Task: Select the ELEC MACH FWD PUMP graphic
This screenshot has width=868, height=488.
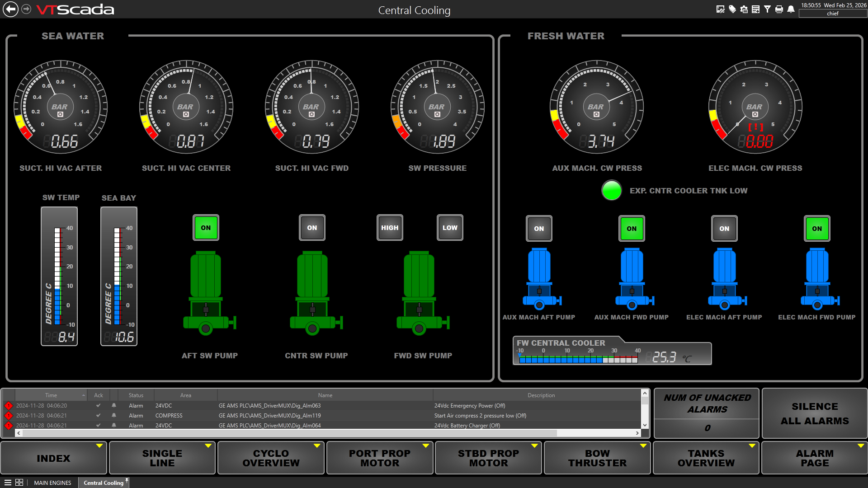Action: coord(820,279)
